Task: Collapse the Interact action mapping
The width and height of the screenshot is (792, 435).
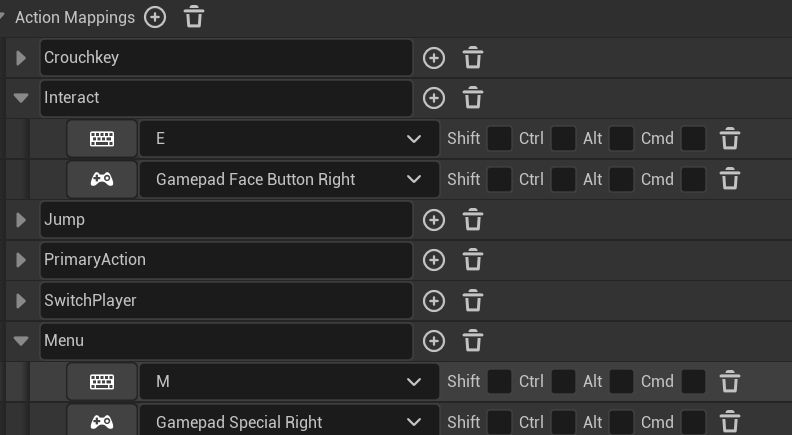Action: click(21, 98)
